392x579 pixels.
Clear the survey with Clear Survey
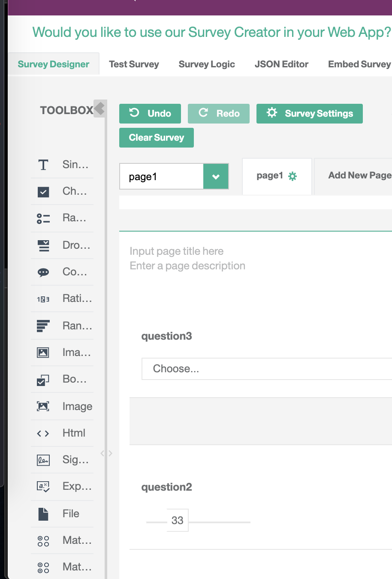click(x=156, y=137)
